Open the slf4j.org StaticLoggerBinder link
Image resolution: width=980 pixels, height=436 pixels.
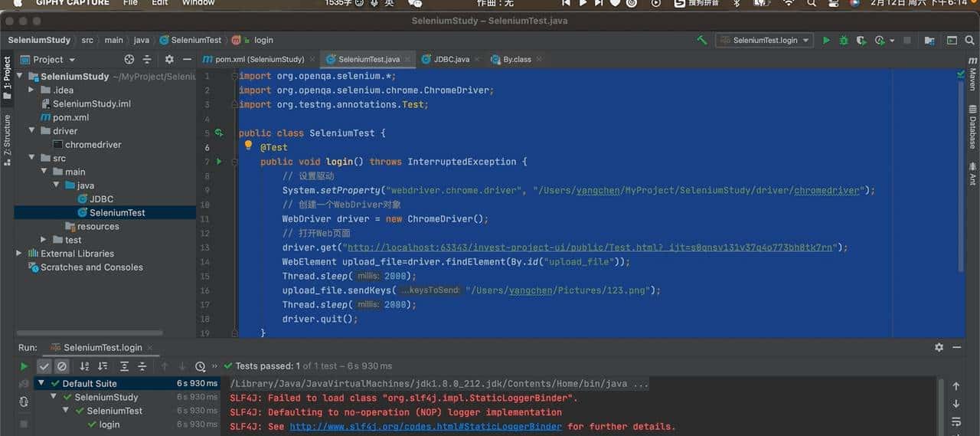click(426, 427)
